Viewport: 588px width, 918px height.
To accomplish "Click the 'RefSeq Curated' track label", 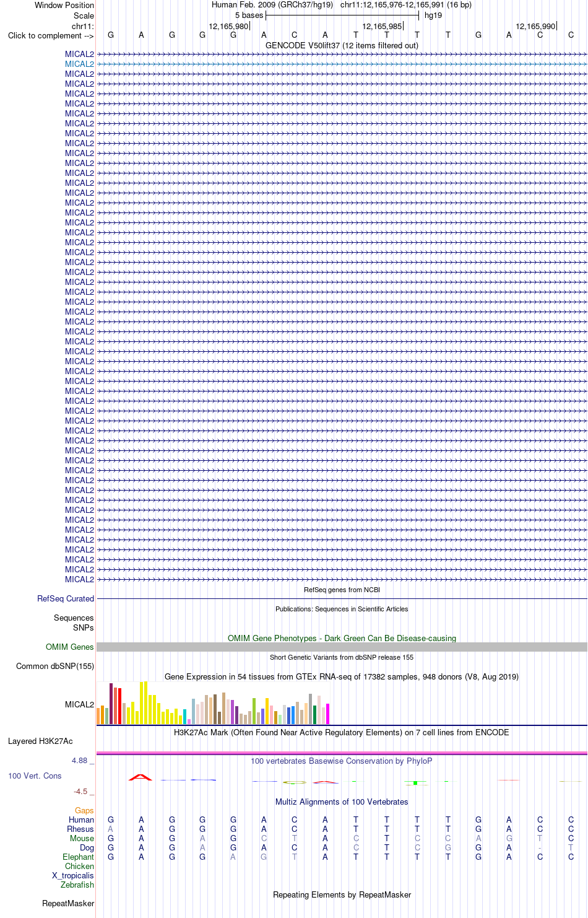I will coord(66,598).
